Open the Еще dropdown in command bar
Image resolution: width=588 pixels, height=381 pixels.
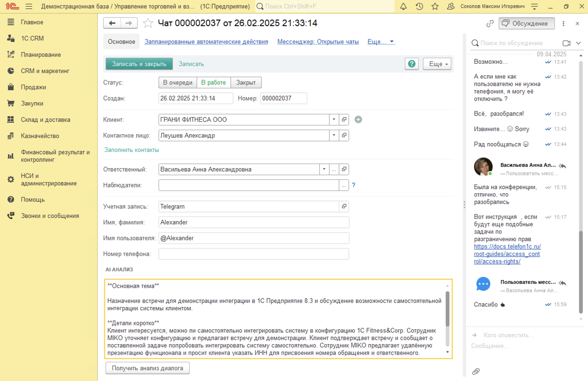[437, 64]
